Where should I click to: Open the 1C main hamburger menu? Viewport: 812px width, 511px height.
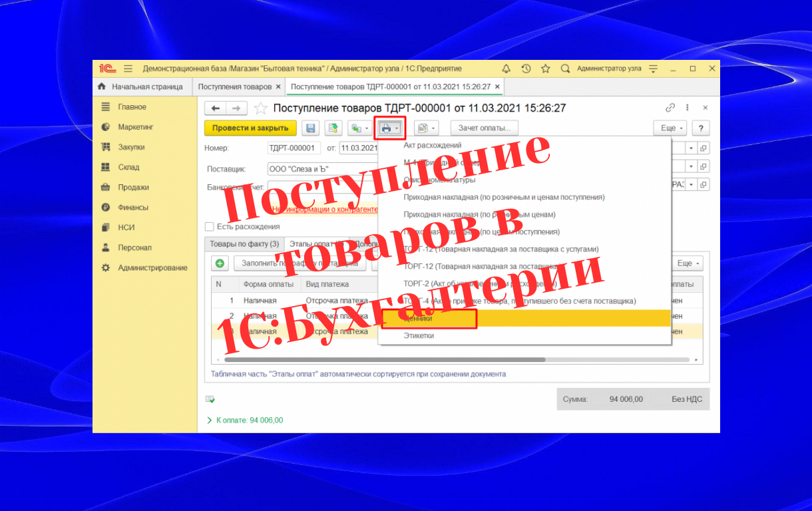(x=128, y=69)
